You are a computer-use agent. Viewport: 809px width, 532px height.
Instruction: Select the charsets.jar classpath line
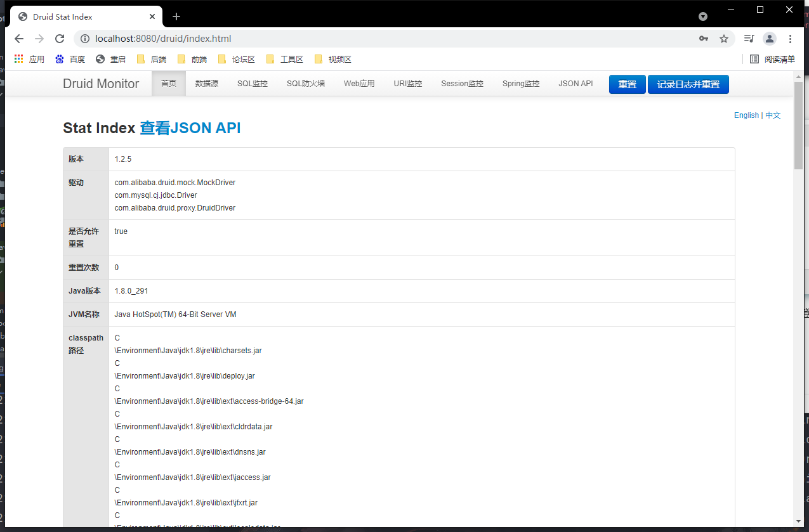pyautogui.click(x=188, y=351)
